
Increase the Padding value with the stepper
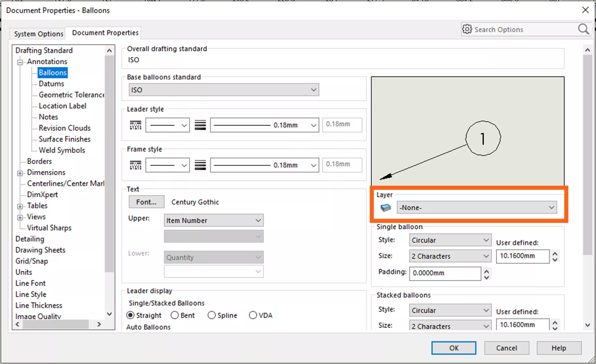(486, 271)
